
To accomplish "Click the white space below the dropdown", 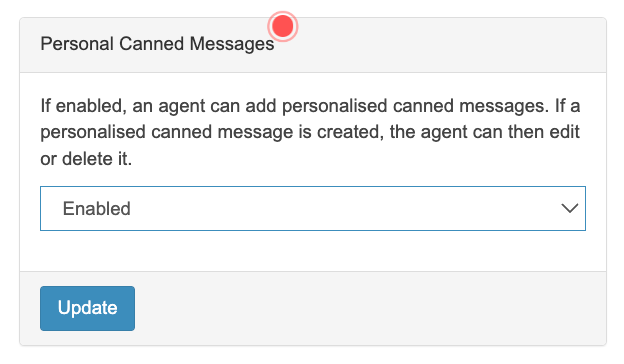I will tap(313, 251).
